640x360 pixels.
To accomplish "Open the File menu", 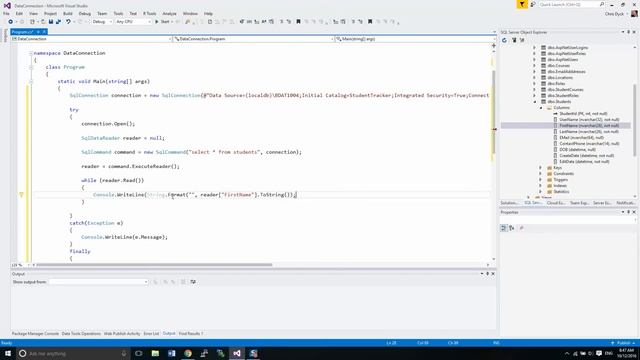I will click(6, 13).
